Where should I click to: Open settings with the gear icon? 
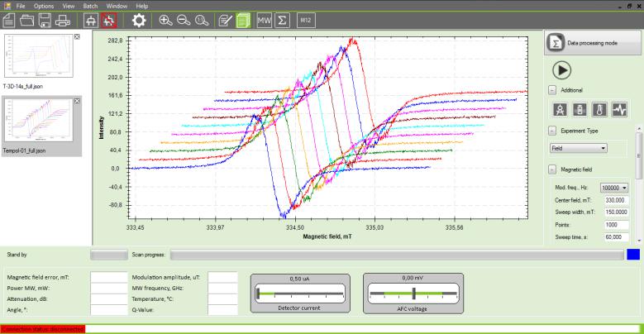point(140,21)
